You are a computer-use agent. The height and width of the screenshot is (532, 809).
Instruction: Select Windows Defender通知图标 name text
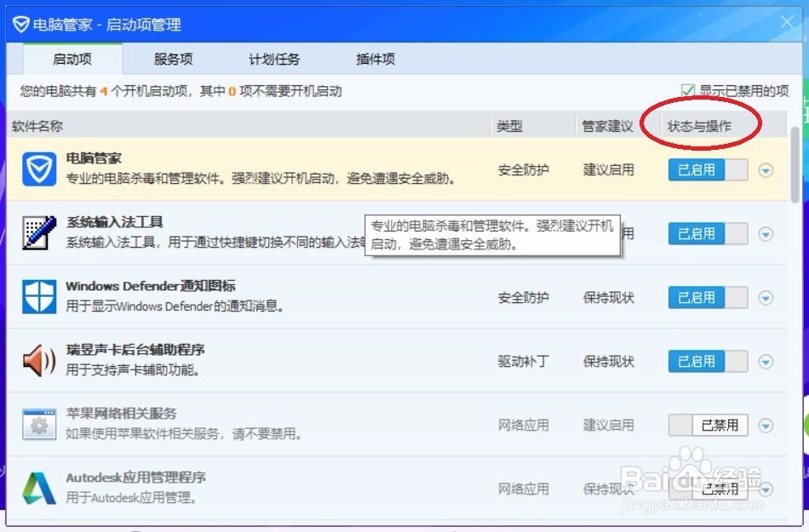(x=151, y=286)
